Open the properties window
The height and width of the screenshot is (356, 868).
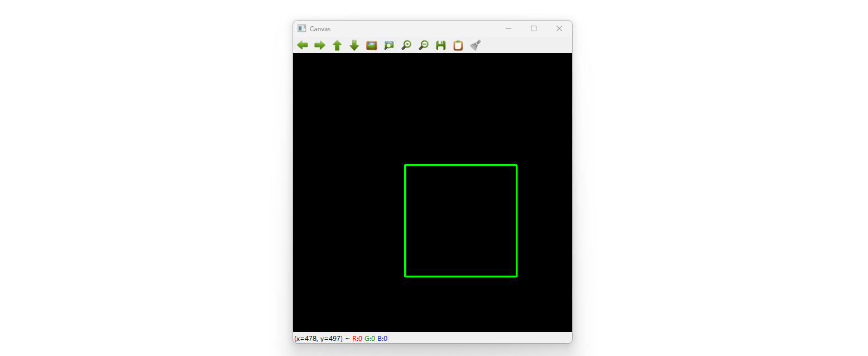point(458,45)
